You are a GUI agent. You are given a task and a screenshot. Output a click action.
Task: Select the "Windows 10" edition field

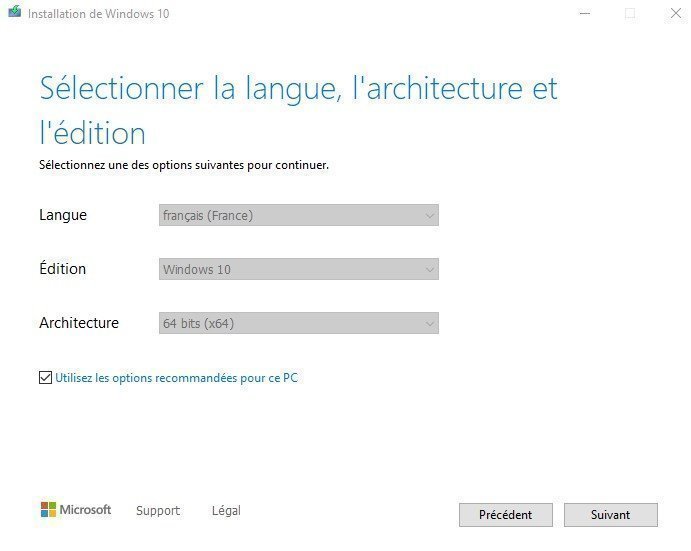[290, 269]
